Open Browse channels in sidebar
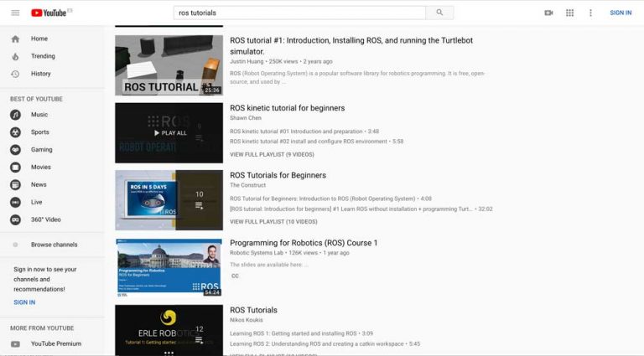The image size is (644, 356). (55, 245)
